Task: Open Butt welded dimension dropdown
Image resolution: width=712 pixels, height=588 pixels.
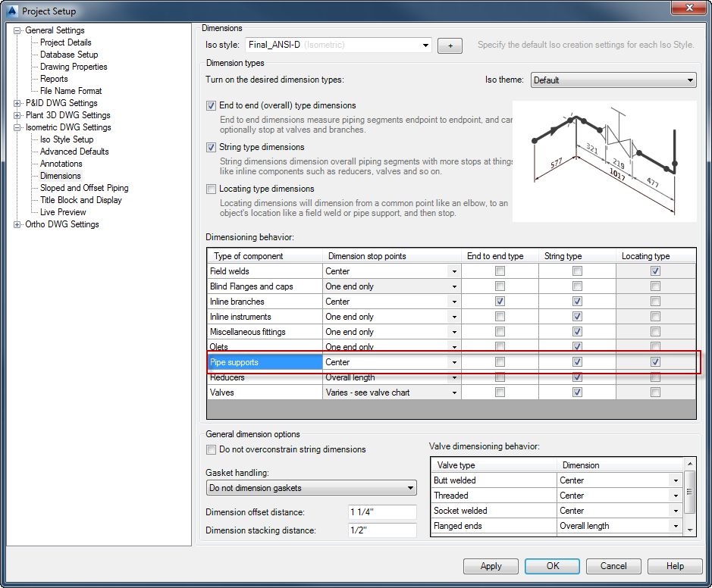Action: pyautogui.click(x=676, y=480)
